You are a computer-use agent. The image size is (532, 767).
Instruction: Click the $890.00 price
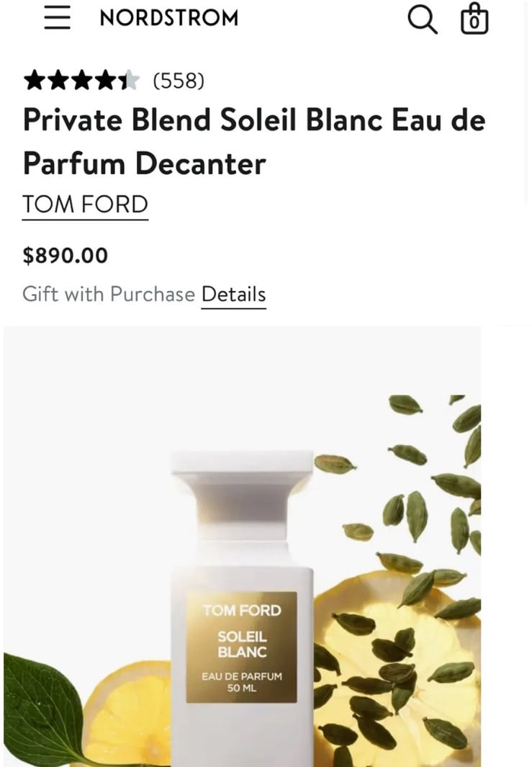[x=65, y=256]
